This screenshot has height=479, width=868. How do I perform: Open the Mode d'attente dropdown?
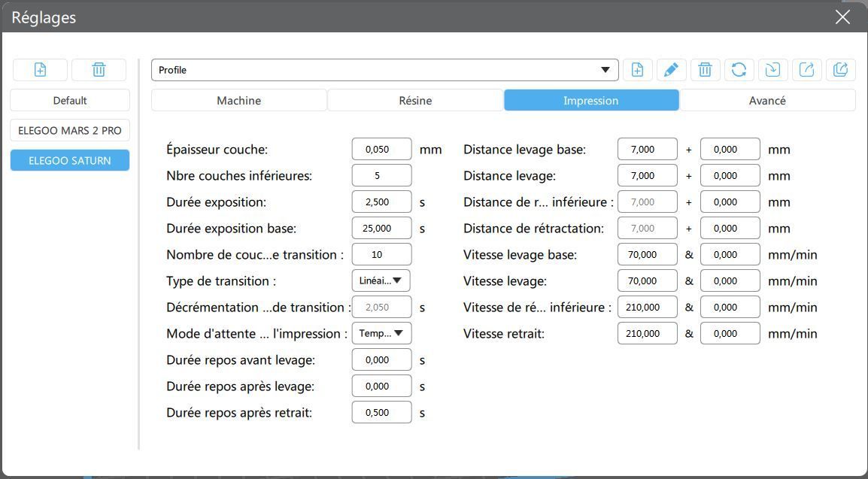[381, 334]
